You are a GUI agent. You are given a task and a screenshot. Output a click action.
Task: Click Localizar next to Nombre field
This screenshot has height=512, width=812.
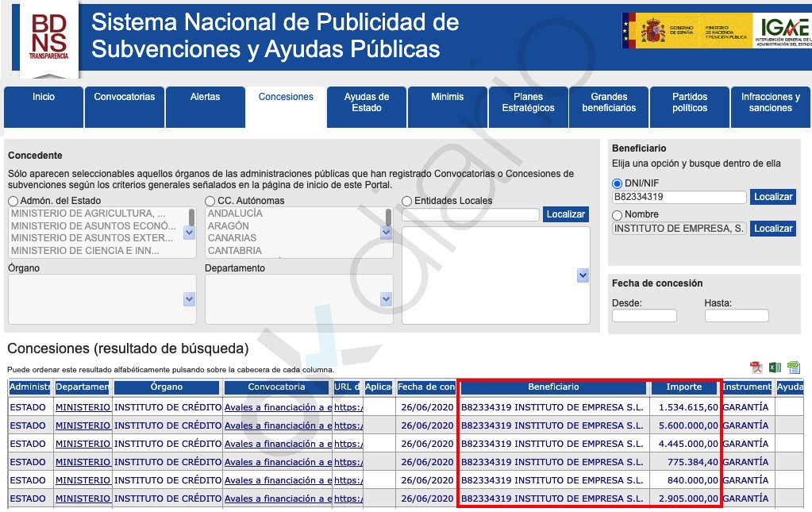coord(772,229)
